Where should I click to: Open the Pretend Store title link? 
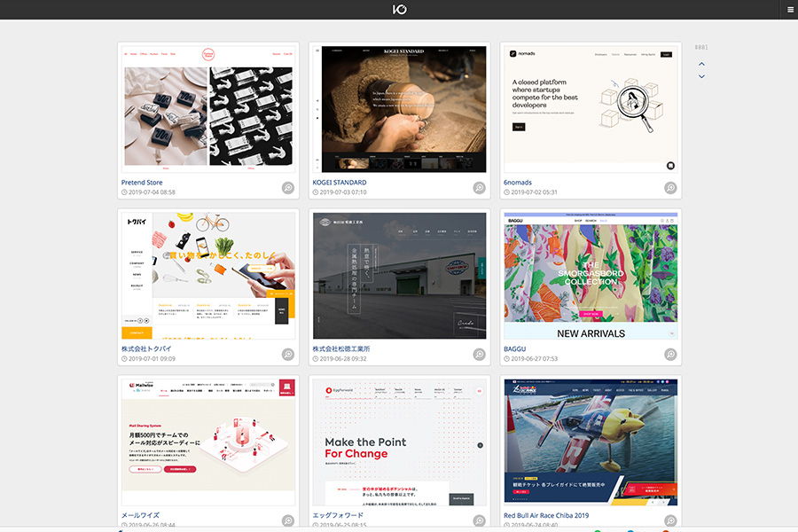142,183
